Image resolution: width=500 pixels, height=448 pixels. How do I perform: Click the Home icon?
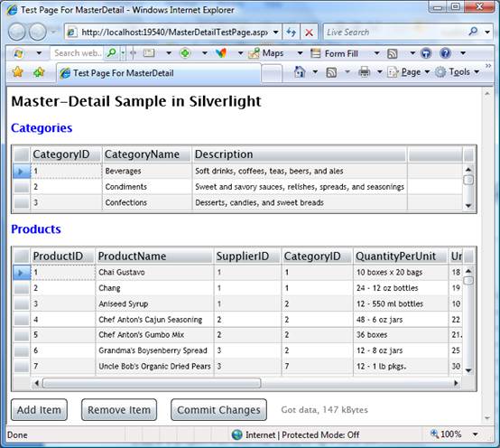pos(300,72)
